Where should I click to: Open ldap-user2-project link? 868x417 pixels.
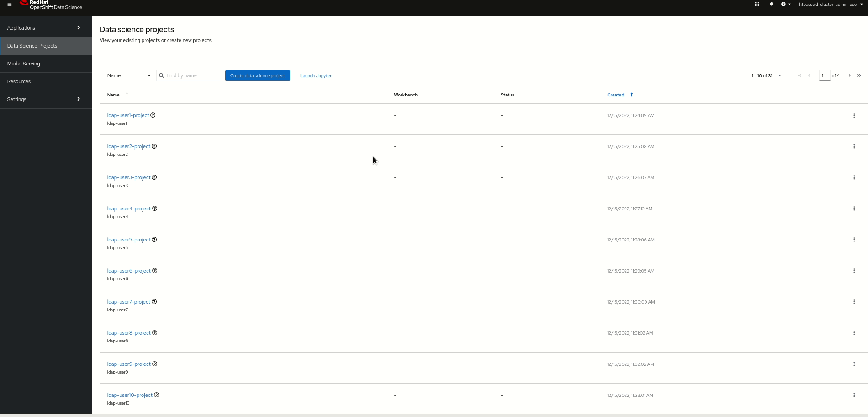pos(129,146)
